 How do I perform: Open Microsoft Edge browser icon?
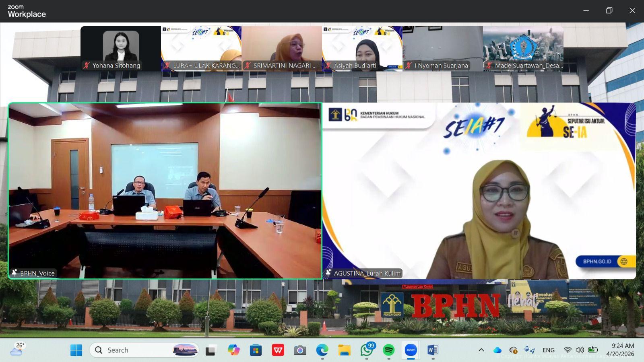click(322, 350)
